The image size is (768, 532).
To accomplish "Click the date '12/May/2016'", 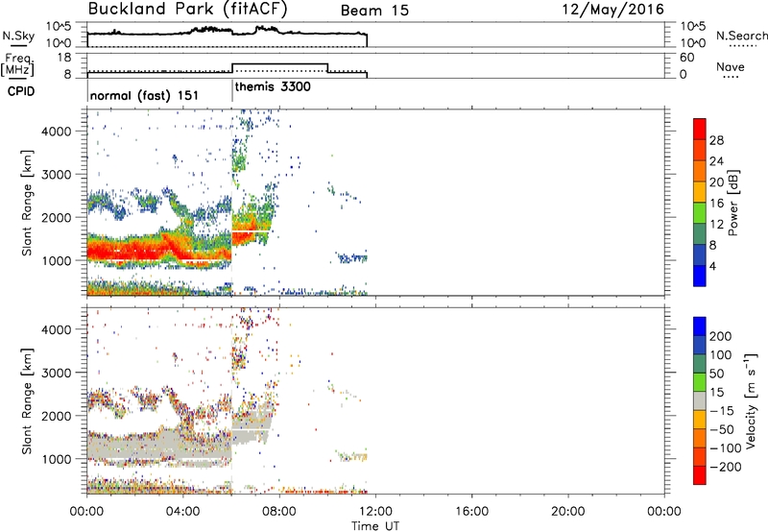I will click(x=612, y=10).
